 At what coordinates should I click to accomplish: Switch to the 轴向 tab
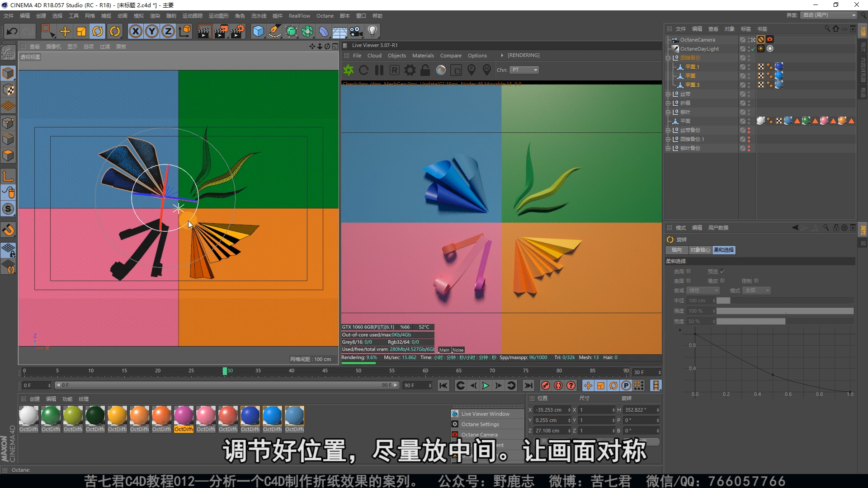coord(677,250)
